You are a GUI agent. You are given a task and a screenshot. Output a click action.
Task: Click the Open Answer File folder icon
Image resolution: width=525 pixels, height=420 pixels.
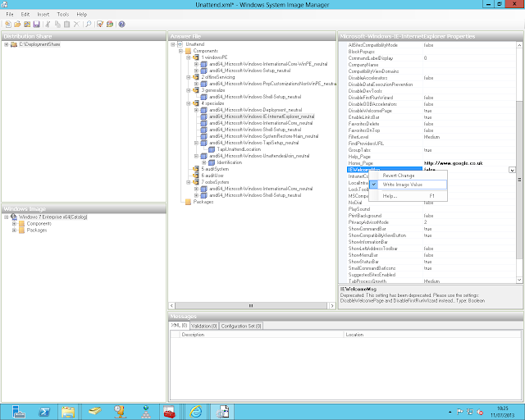[17, 24]
